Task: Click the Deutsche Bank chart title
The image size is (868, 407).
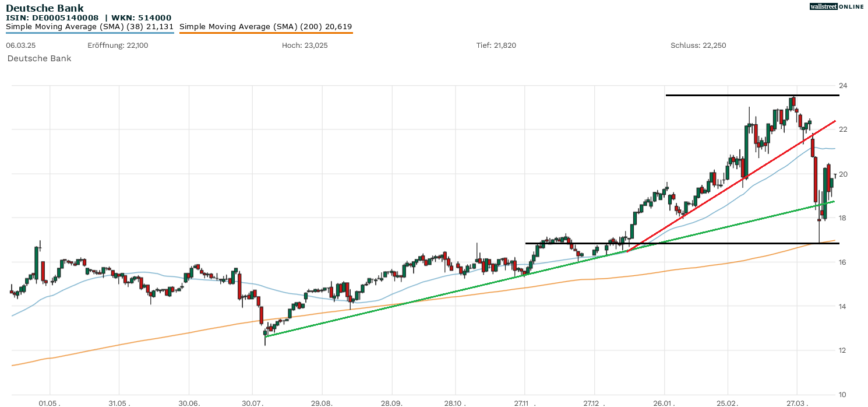Action: point(45,8)
